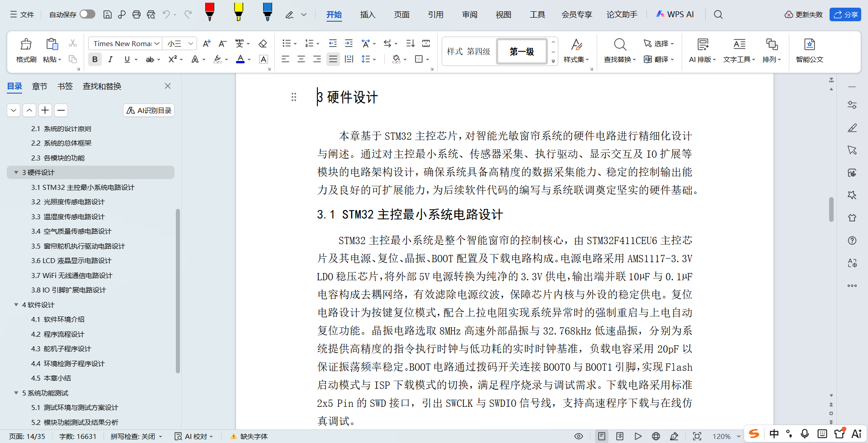This screenshot has height=443, width=868.
Task: Click the 120% zoom level
Action: (722, 437)
